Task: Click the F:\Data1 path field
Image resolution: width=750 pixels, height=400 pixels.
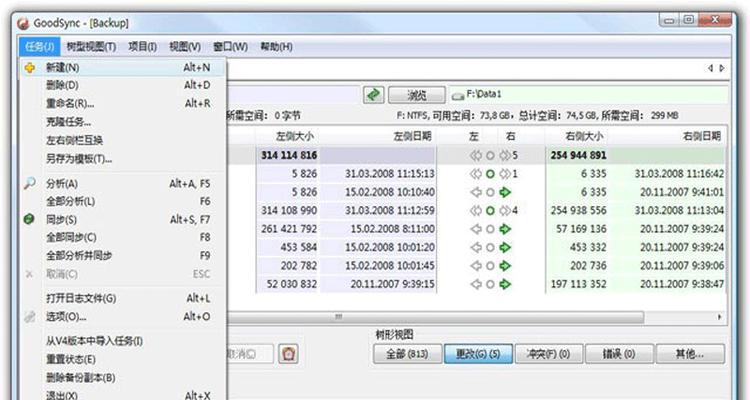Action: (x=589, y=95)
